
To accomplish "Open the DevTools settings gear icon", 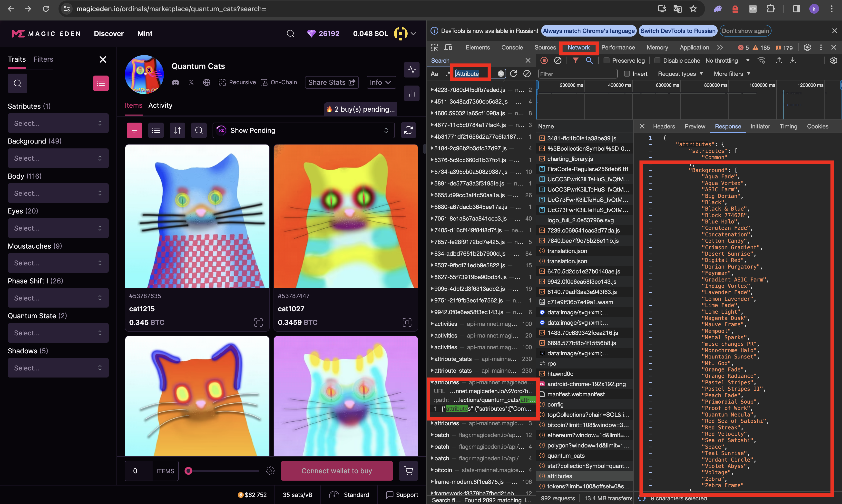I will click(x=807, y=48).
